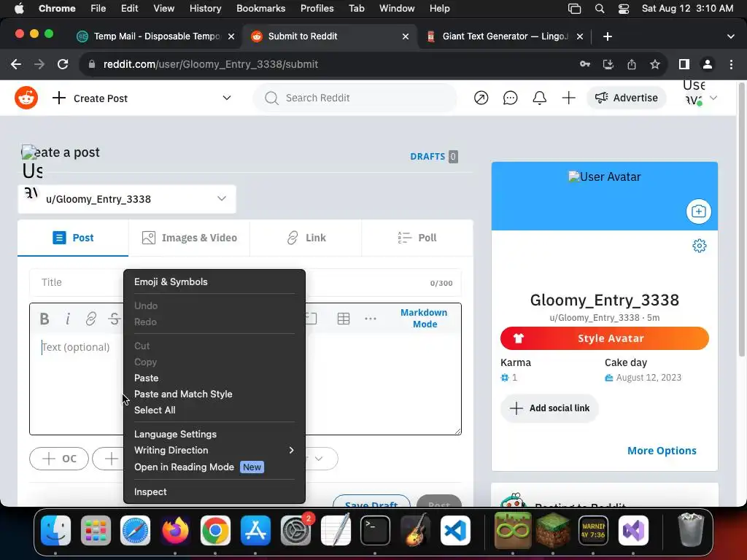Switch to Temp Mail tab
The image size is (747, 560).
(x=156, y=36)
